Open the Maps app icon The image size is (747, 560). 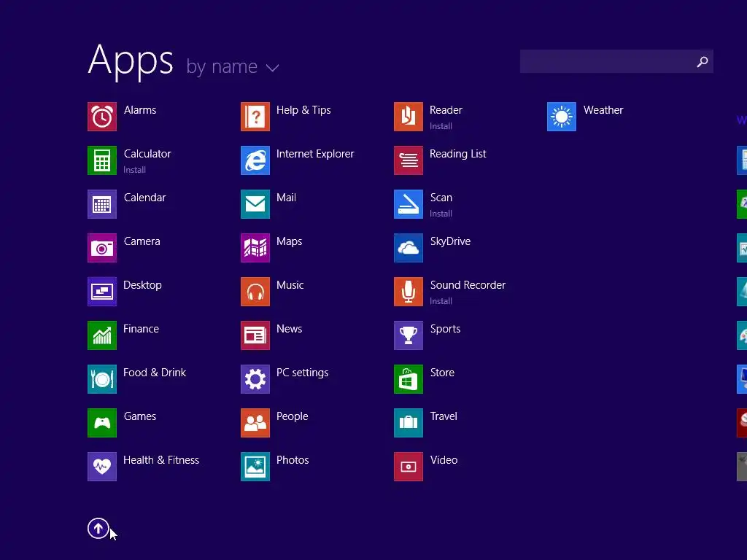point(255,248)
